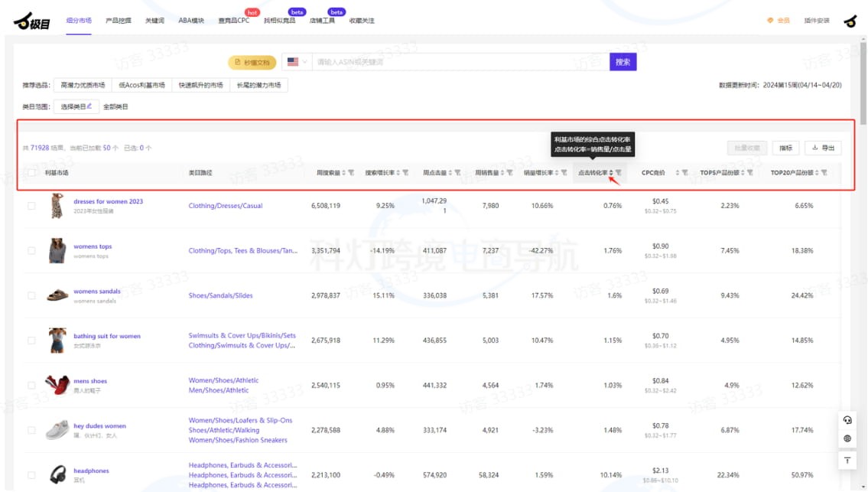Sort the table by 周销售量
Viewport: 868px width, 492px height.
click(x=504, y=173)
